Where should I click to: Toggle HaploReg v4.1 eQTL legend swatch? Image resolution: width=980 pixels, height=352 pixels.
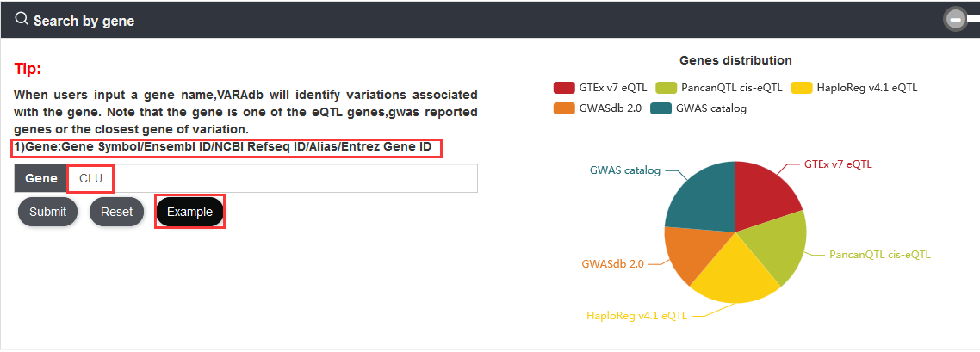pos(802,88)
